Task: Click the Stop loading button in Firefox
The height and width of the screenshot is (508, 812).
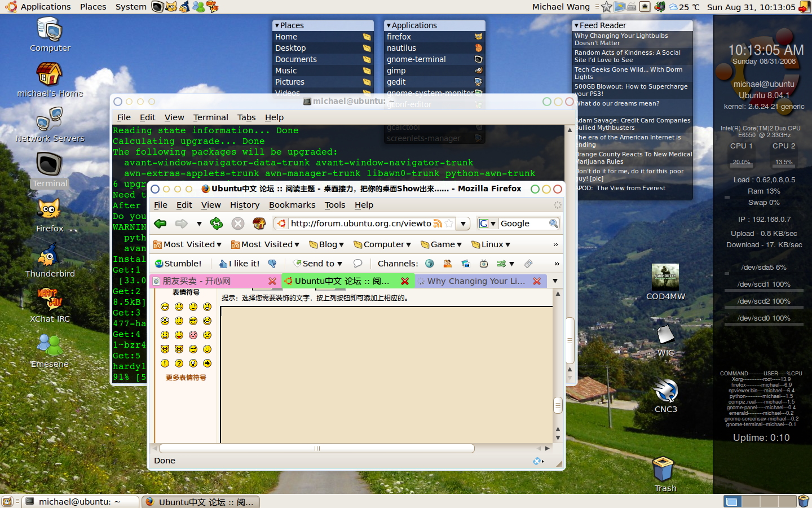Action: point(238,224)
